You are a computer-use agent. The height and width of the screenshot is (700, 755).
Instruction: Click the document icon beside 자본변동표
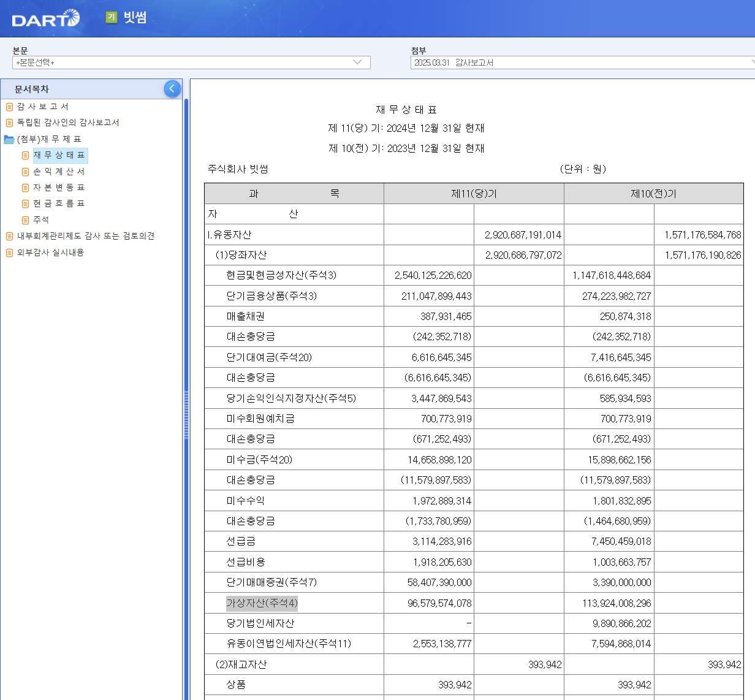click(25, 188)
